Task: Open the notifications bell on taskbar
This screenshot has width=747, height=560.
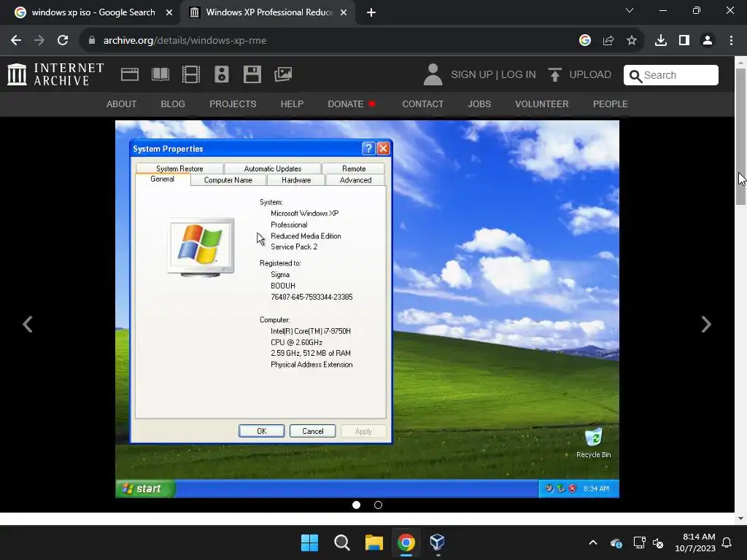Action: 727,542
